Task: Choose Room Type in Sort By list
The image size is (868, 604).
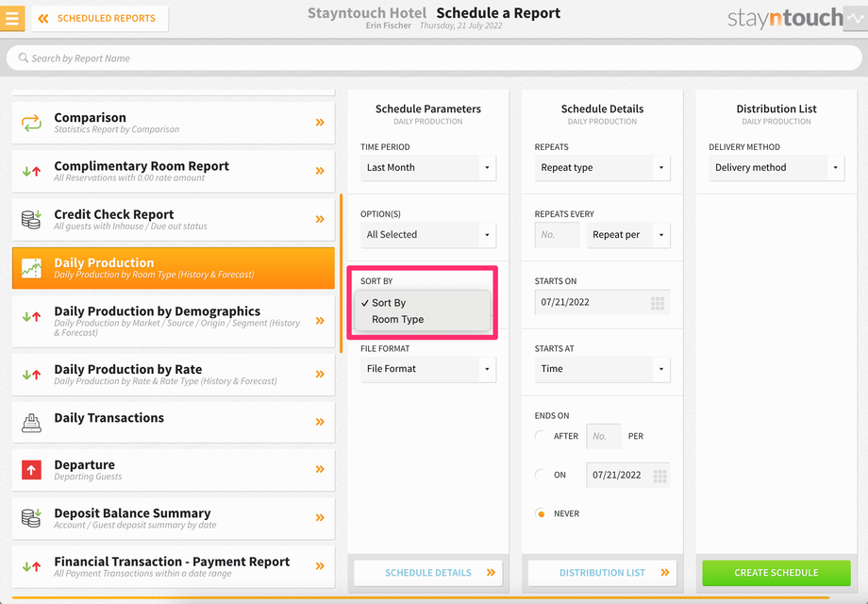Action: tap(423, 319)
